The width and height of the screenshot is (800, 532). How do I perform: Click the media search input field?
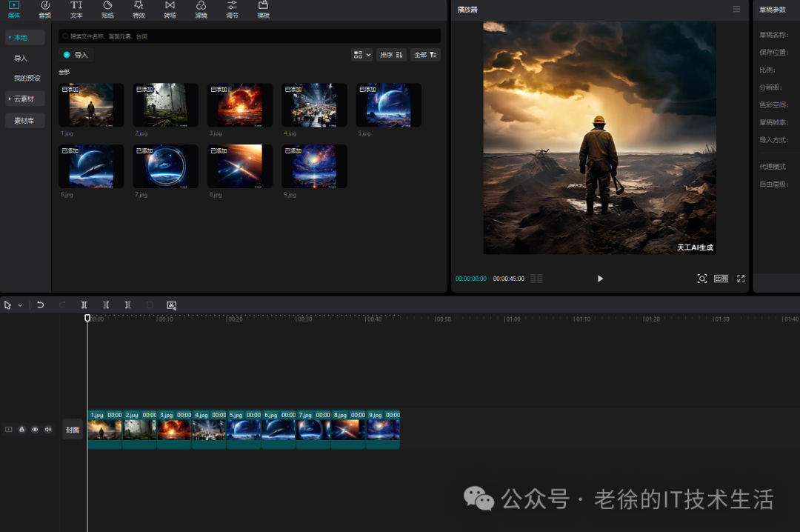pos(250,36)
